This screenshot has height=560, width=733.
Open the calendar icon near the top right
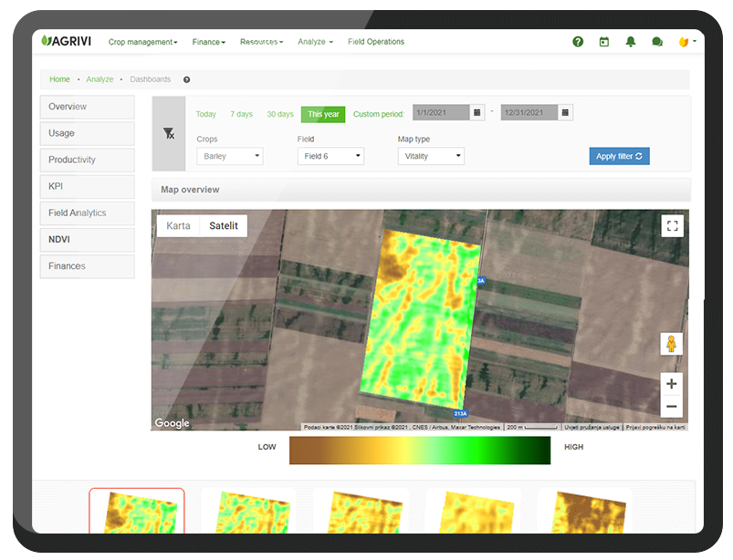tap(603, 41)
